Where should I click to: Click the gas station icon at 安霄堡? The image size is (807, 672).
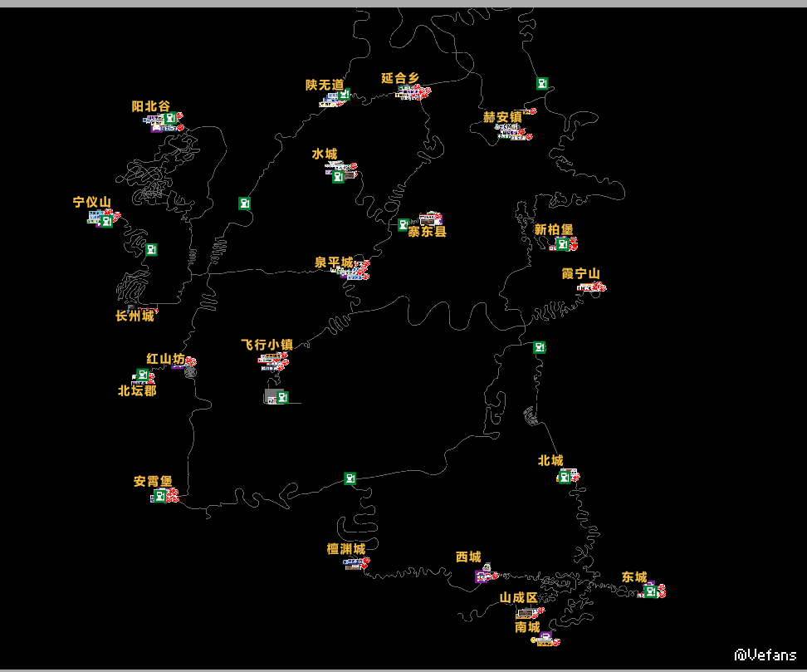(x=159, y=496)
